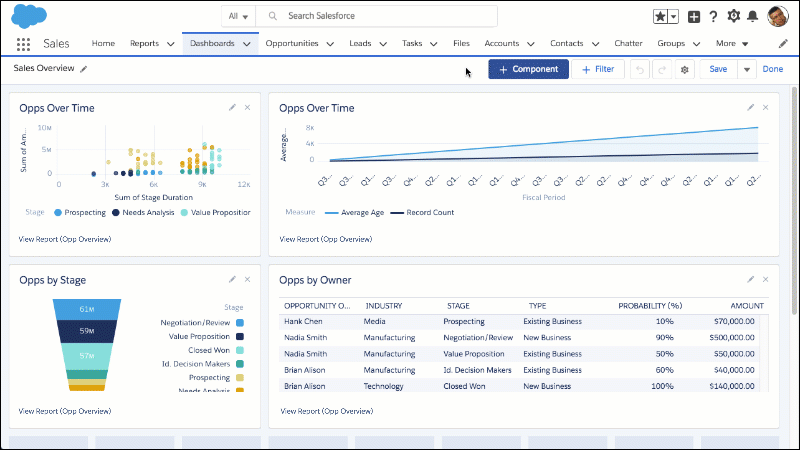800x450 pixels.
Task: Expand the Opportunities tab chevron
Action: (x=328, y=44)
